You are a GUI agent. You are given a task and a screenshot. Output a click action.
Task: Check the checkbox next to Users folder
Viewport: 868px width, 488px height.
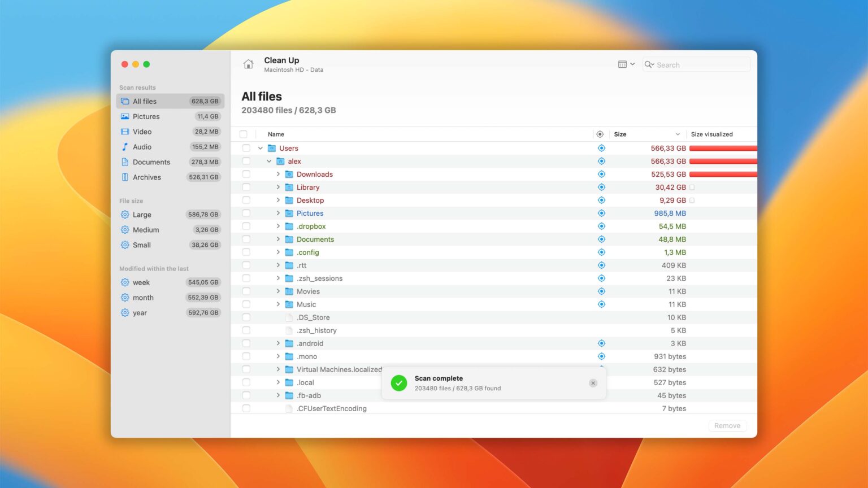[x=246, y=148]
